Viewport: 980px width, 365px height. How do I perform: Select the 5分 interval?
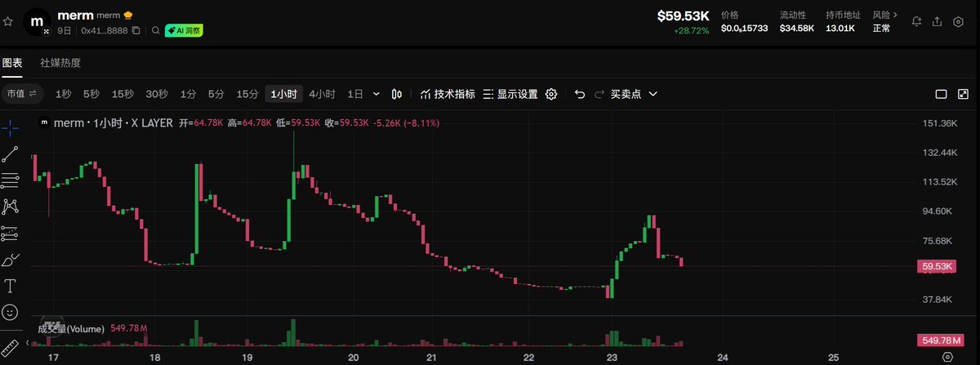216,94
